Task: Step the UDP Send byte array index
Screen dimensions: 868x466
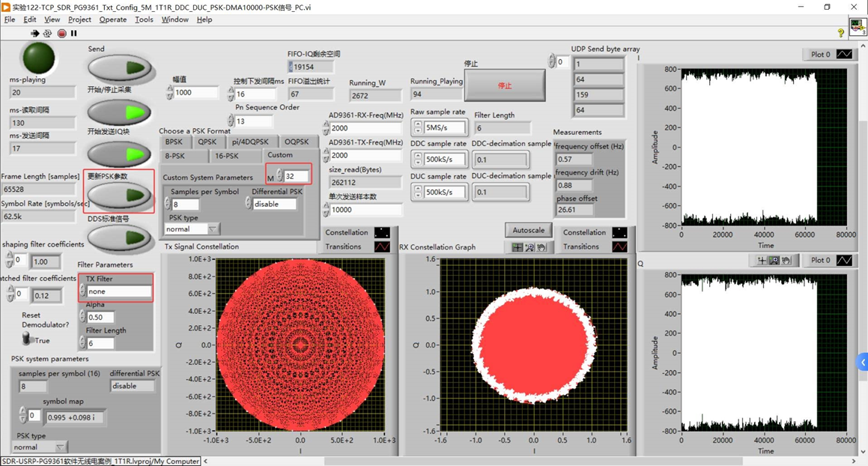Action: point(552,61)
